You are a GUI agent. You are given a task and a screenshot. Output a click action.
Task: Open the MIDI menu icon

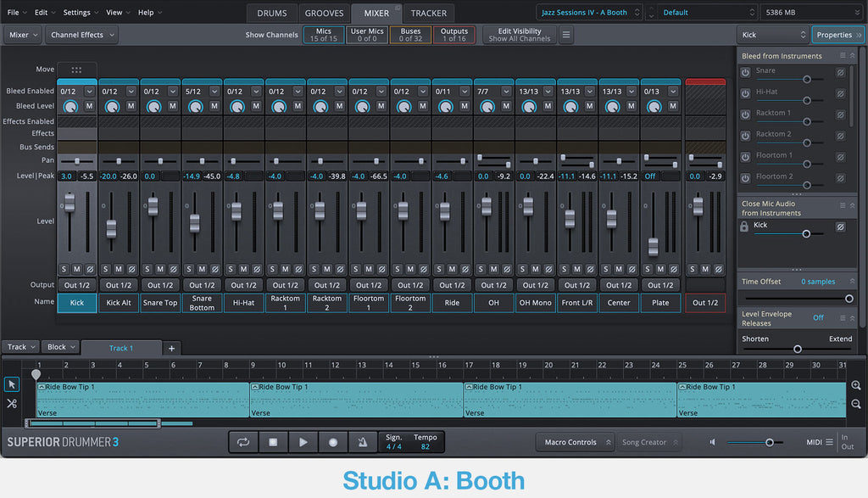(829, 442)
